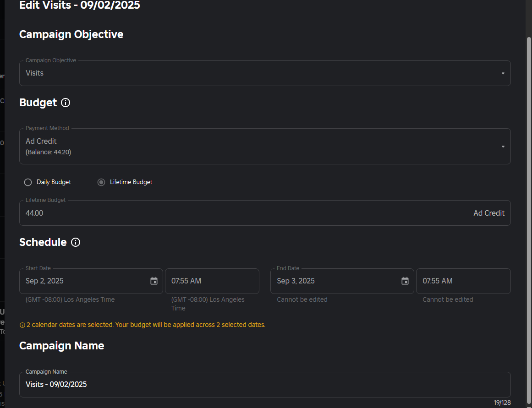Click the start time 07:55 AM field

(x=212, y=281)
